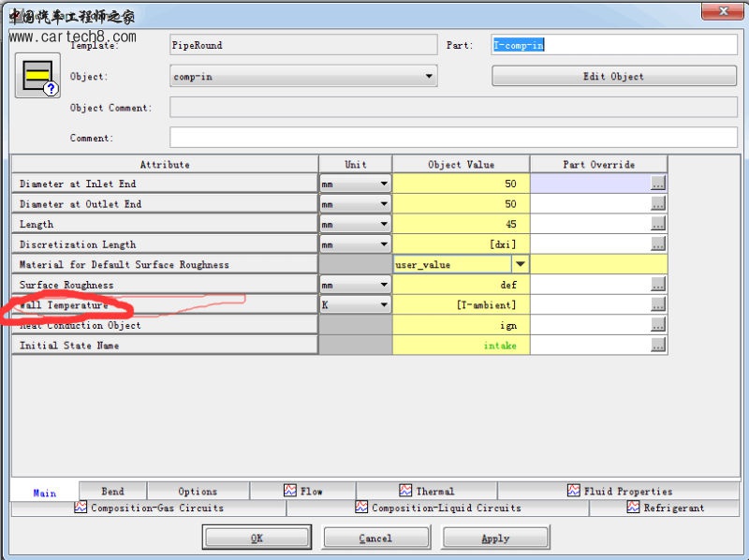Select the ign Heat Conduction Object value
The image size is (749, 560).
(x=461, y=325)
